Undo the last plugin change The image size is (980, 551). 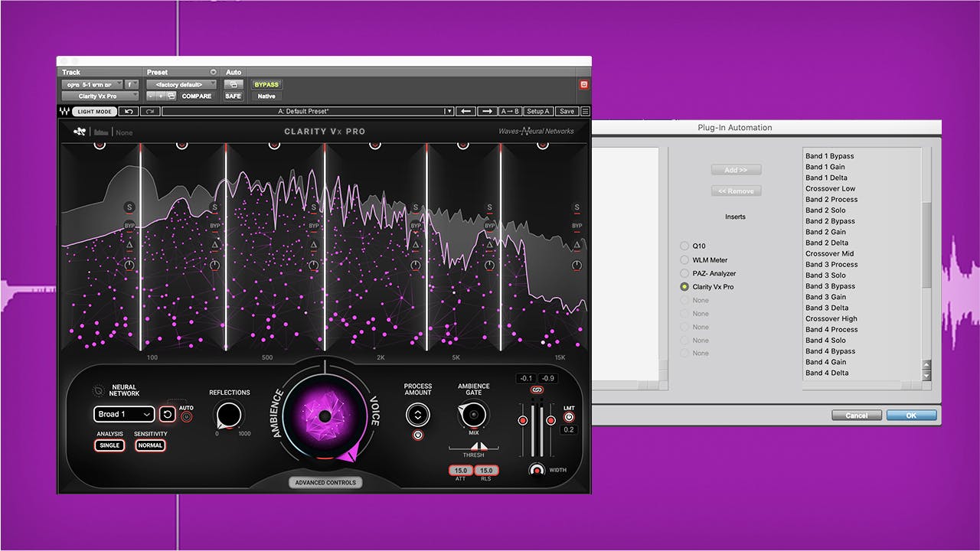[x=129, y=112]
